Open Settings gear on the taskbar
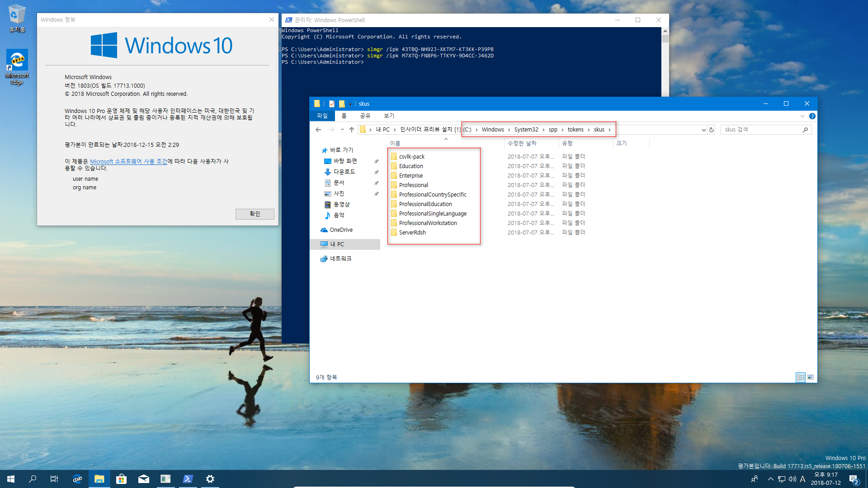This screenshot has width=868, height=488. [x=210, y=479]
